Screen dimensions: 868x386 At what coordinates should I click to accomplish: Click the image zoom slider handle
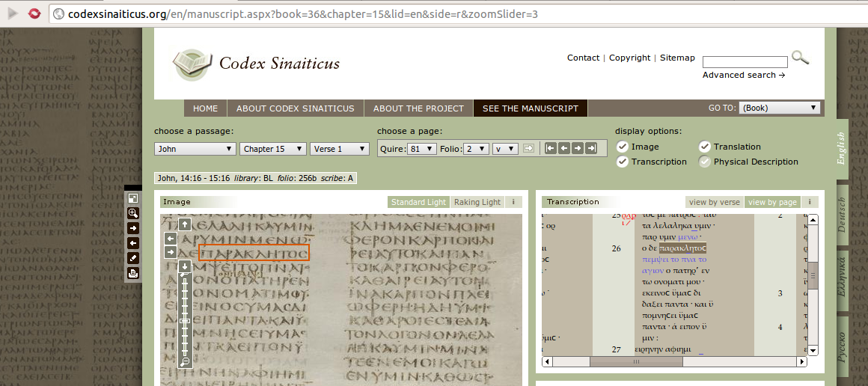point(185,321)
